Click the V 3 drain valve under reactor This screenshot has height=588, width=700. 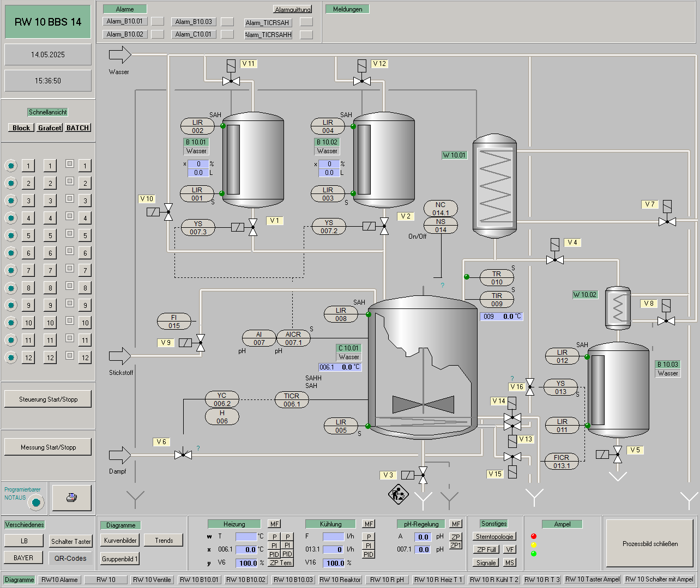tap(423, 475)
